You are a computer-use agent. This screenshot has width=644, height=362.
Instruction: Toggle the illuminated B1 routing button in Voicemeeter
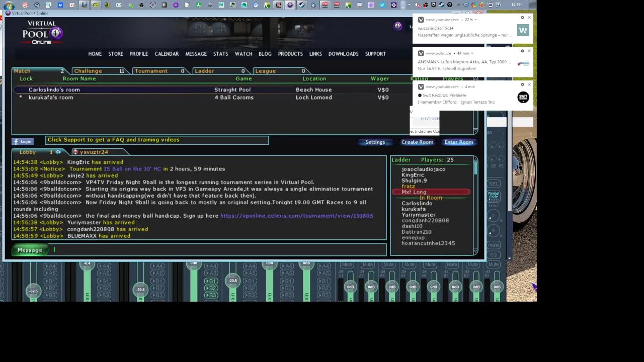coord(211,281)
